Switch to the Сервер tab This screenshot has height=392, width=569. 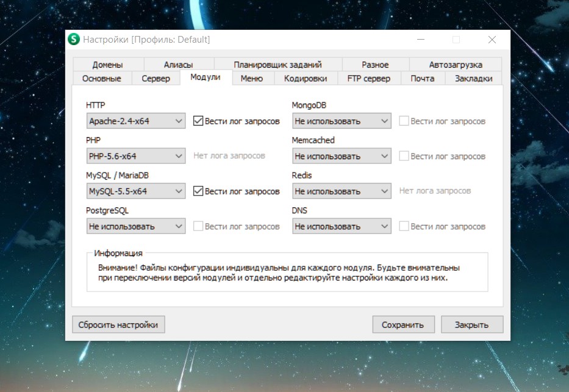click(x=156, y=79)
